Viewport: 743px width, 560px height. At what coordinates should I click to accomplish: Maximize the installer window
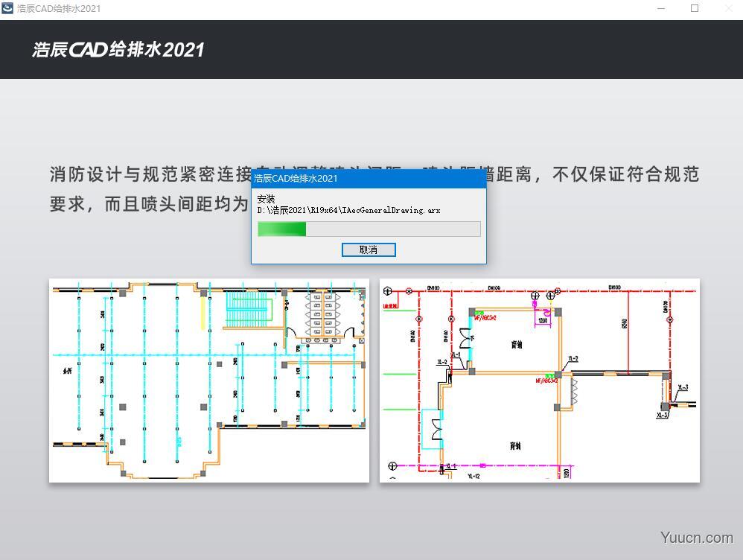[694, 8]
